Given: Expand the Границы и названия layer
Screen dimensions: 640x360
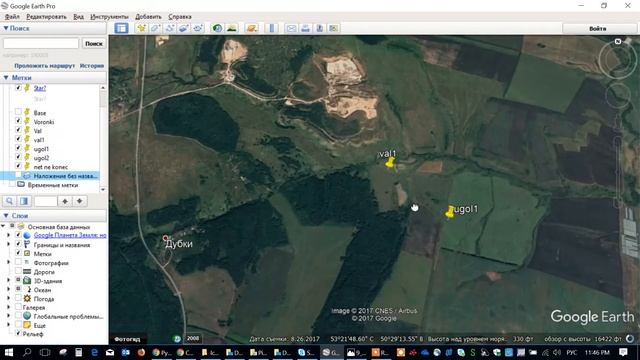Looking at the screenshot, I should click(9, 244).
